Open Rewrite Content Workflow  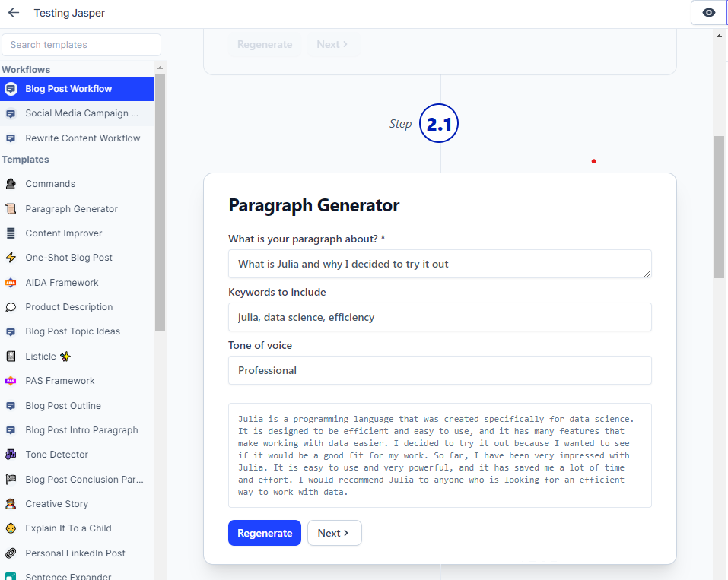[x=77, y=138]
